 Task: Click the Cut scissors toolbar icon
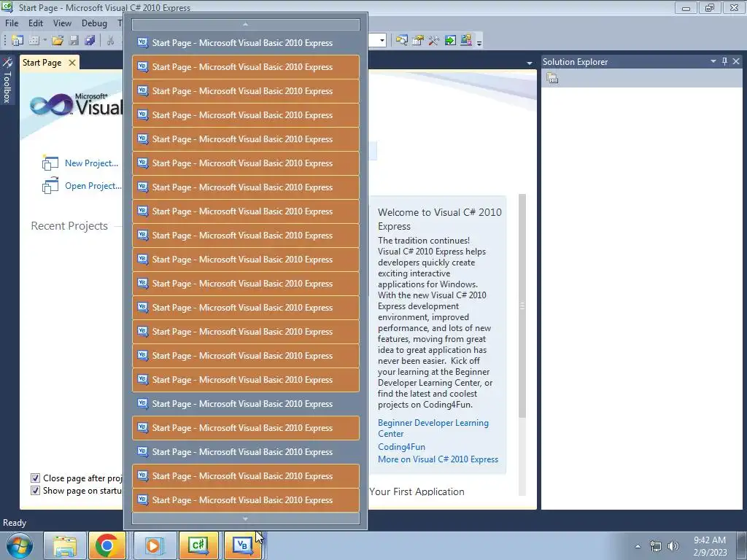click(x=111, y=41)
